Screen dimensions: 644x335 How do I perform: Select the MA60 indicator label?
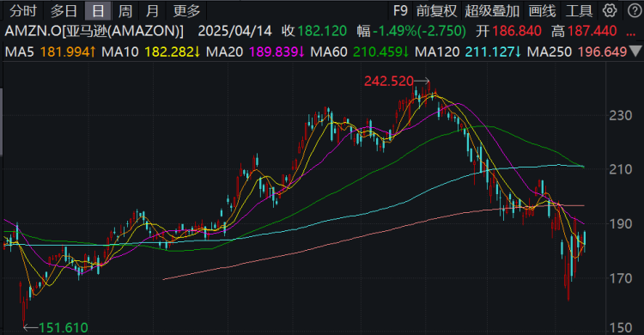click(329, 52)
